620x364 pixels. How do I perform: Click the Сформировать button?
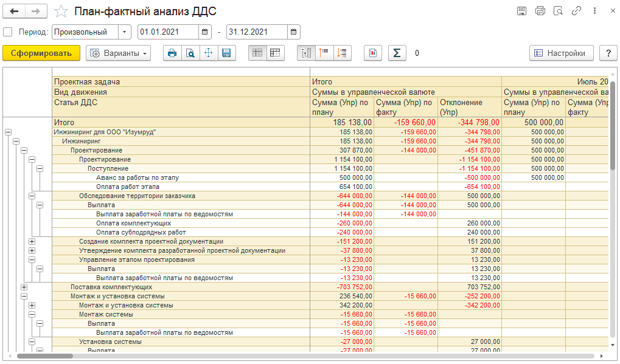[x=41, y=53]
